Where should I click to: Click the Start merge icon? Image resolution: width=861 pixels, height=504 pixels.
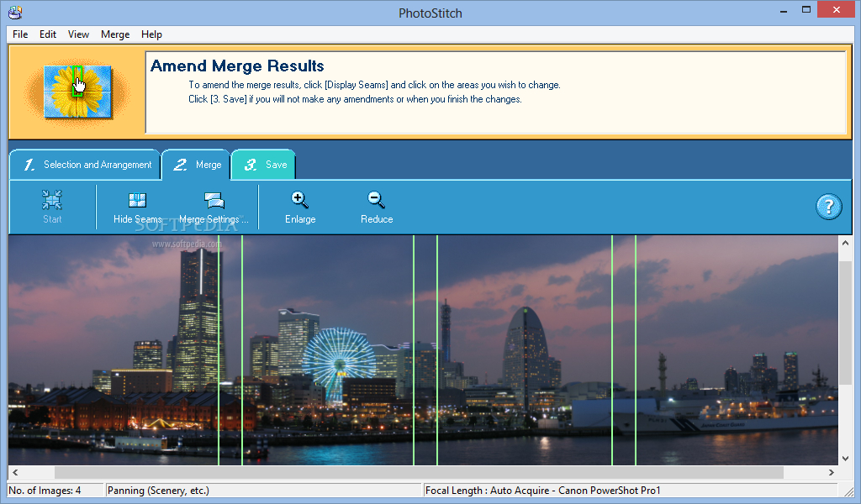52,200
